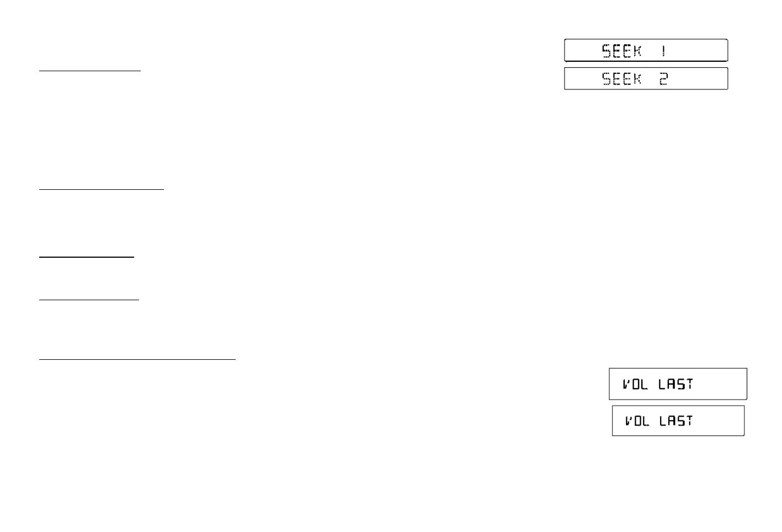Click the letter V in the upper VOL LAST display
782x532 pixels.
[626, 384]
